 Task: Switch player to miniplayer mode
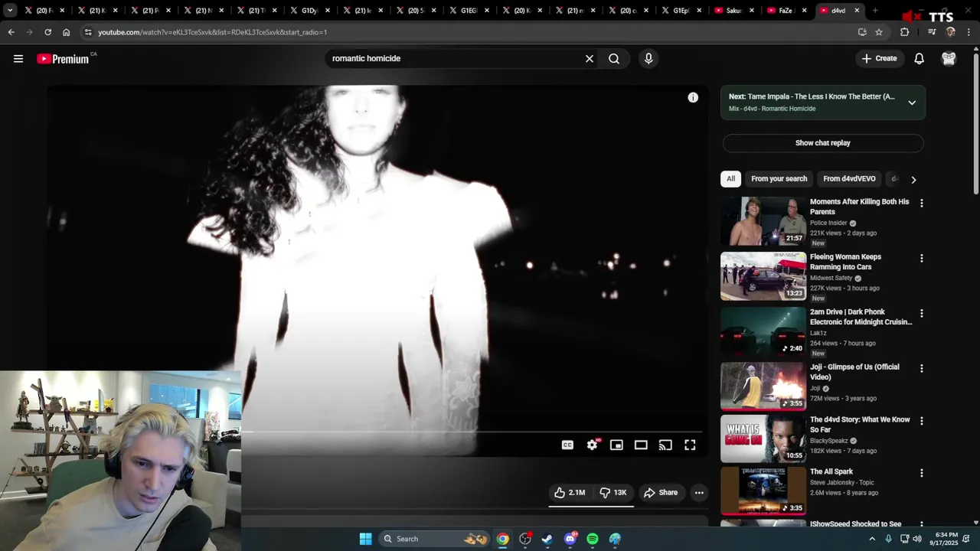pos(616,445)
